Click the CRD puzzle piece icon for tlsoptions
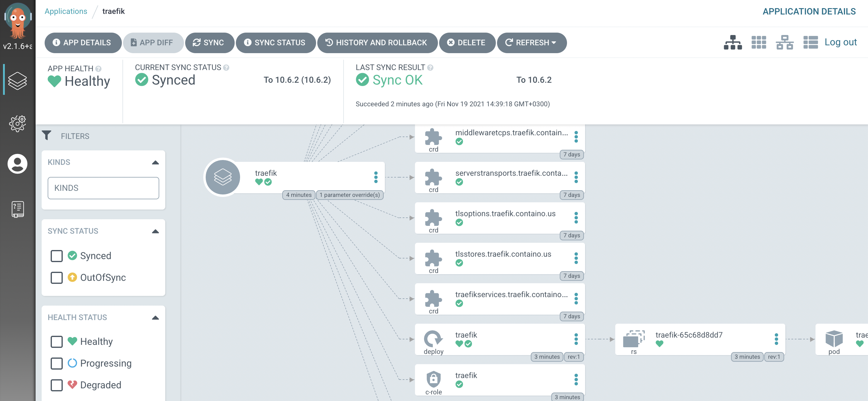This screenshot has height=401, width=868. click(433, 218)
